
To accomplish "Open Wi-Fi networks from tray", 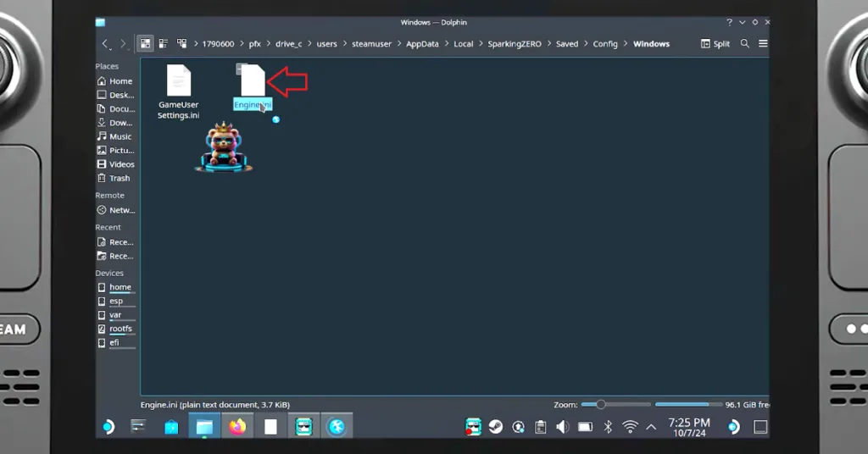I will click(630, 426).
